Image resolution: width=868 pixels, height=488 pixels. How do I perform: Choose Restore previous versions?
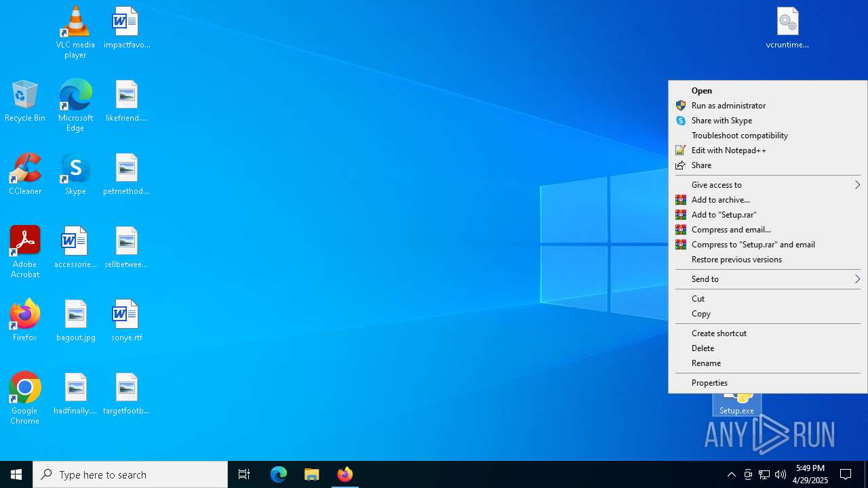coord(768,260)
